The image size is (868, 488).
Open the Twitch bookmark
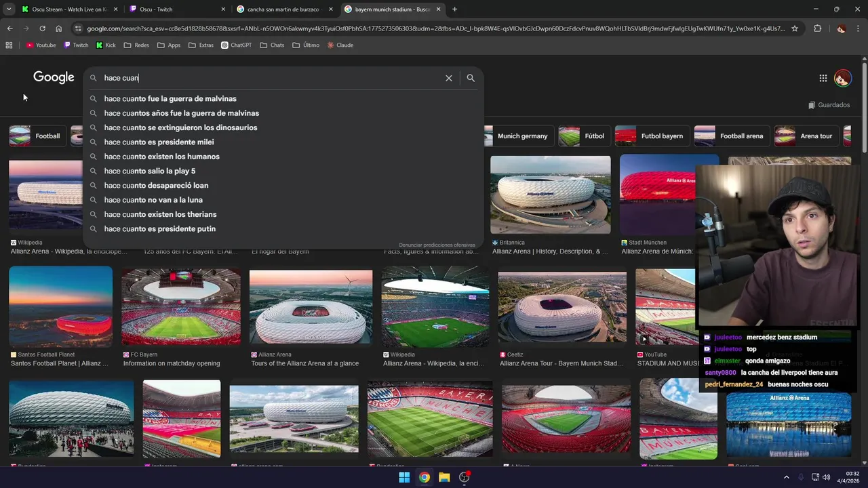(76, 45)
